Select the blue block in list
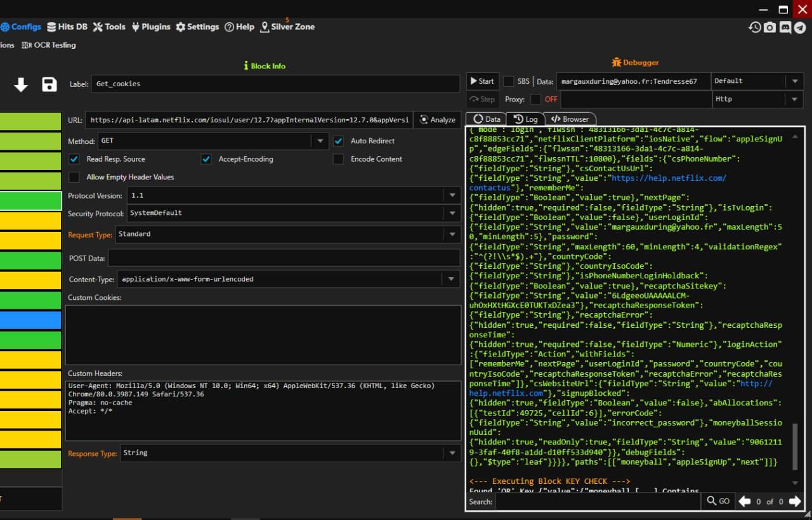 point(30,320)
